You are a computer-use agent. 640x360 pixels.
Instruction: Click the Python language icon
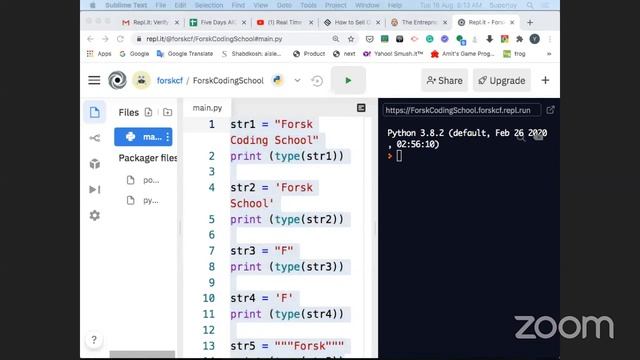(x=278, y=80)
